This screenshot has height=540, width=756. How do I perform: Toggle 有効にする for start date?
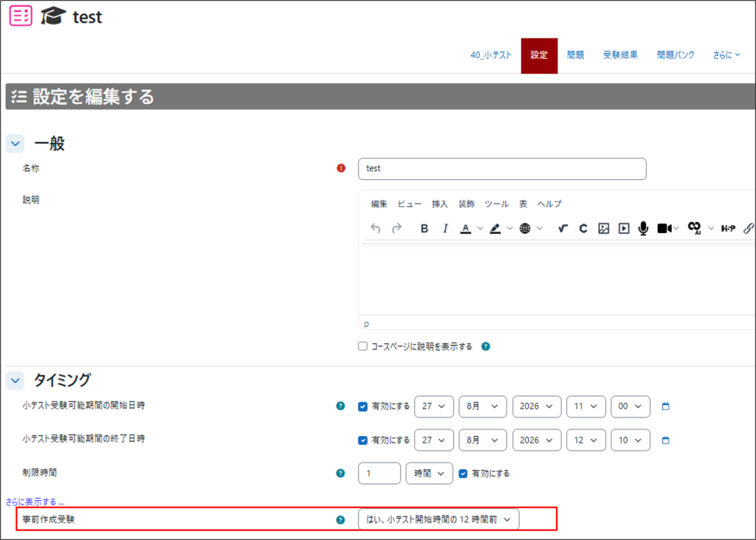[x=362, y=406]
